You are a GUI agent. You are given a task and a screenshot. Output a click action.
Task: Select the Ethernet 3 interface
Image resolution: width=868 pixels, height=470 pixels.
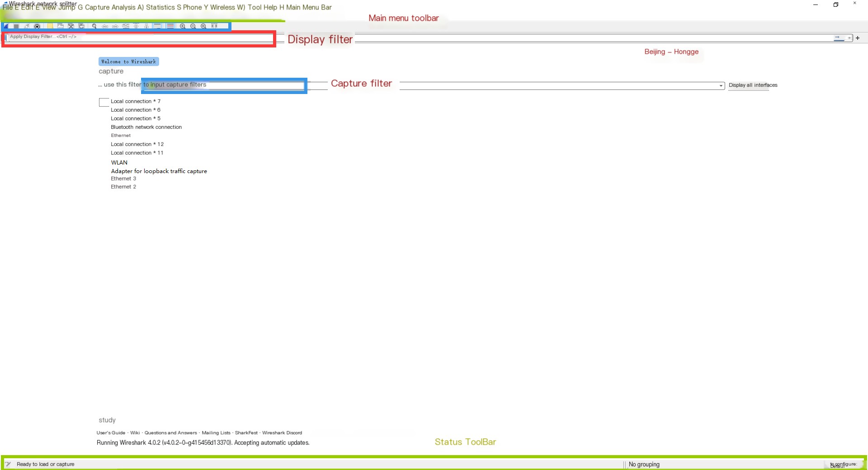point(123,179)
